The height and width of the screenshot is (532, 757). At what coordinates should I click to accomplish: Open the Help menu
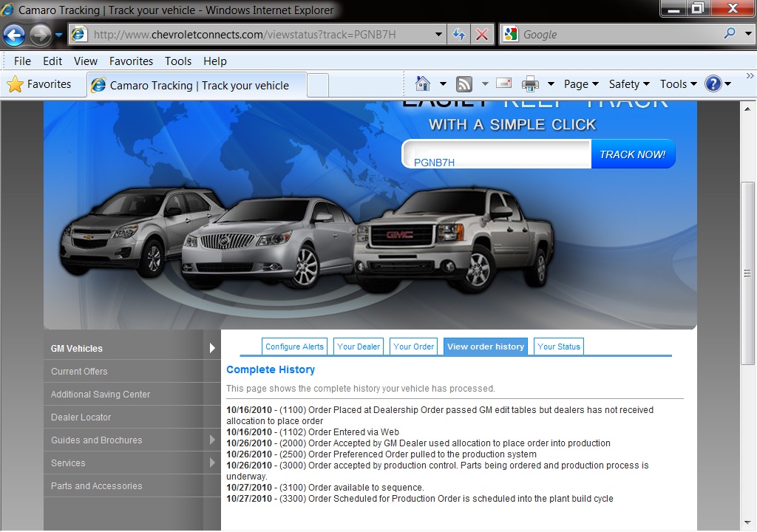(215, 61)
